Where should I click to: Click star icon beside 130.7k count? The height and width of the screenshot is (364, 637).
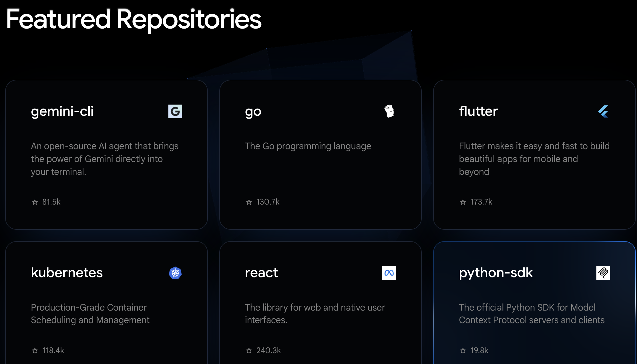point(249,202)
